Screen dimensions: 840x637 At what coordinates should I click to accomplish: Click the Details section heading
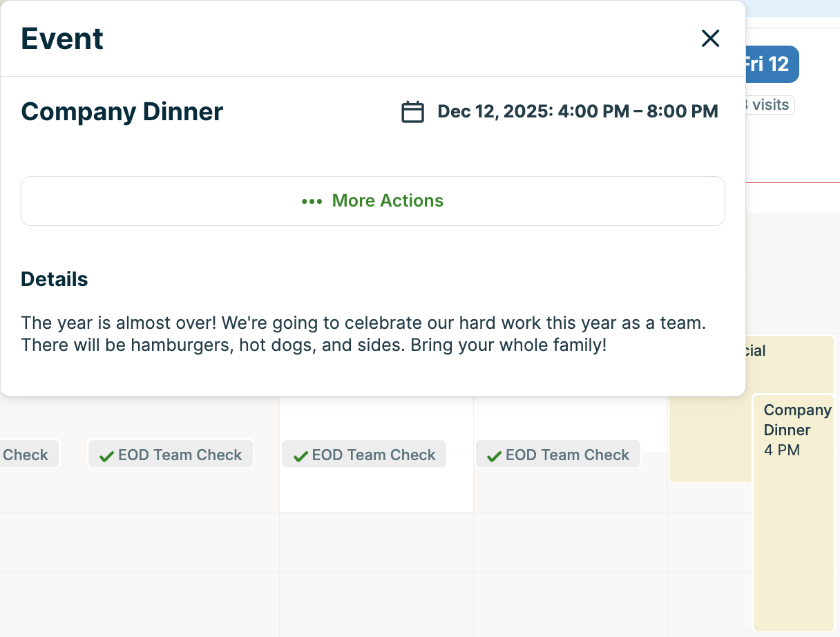click(54, 279)
